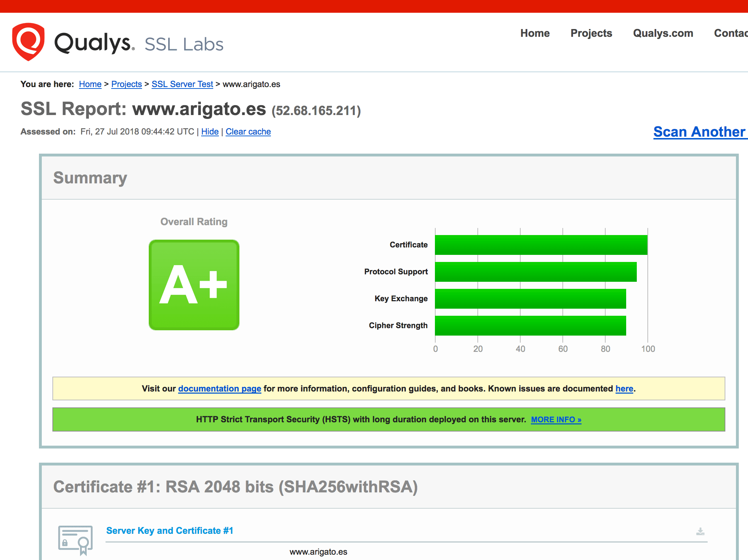Click the certificate download icon
This screenshot has width=748, height=560.
700,531
